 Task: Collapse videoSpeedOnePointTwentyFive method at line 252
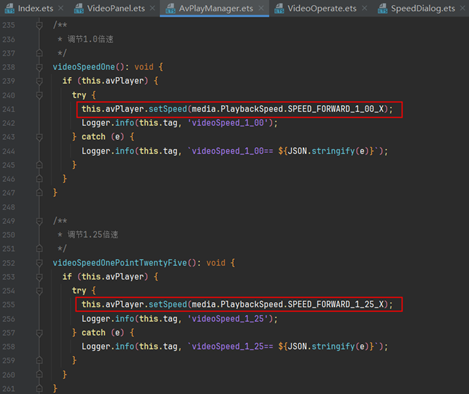39,263
